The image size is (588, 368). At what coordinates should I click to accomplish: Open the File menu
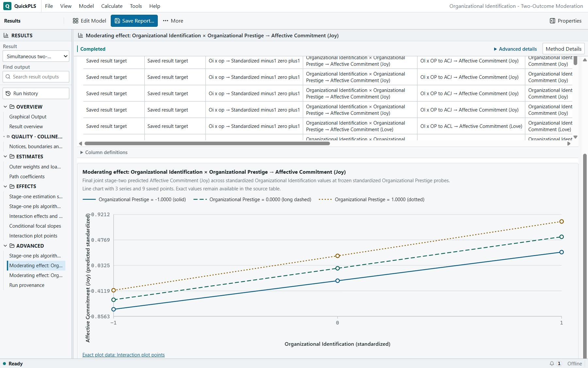pyautogui.click(x=49, y=6)
